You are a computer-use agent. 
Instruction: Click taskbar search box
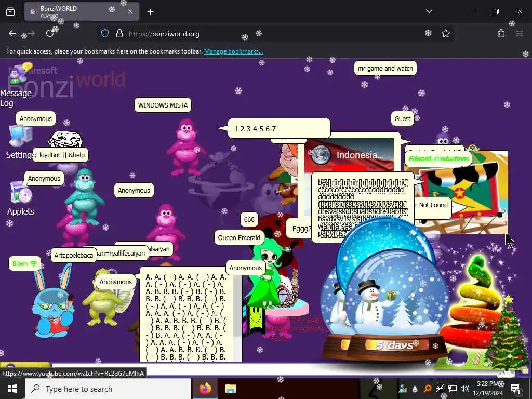(108, 389)
